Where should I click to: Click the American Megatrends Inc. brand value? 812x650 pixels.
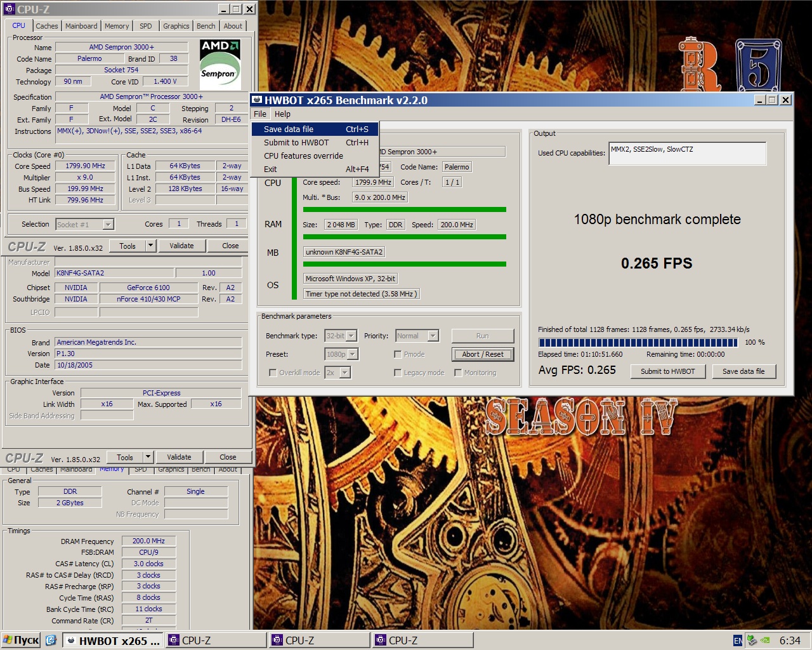pos(148,342)
